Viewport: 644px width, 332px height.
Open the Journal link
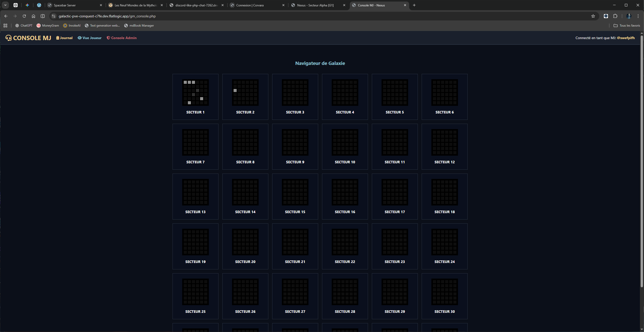(x=64, y=38)
